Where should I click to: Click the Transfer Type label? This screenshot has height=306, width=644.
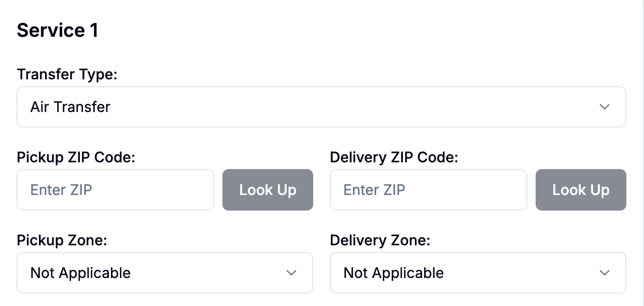click(x=67, y=74)
